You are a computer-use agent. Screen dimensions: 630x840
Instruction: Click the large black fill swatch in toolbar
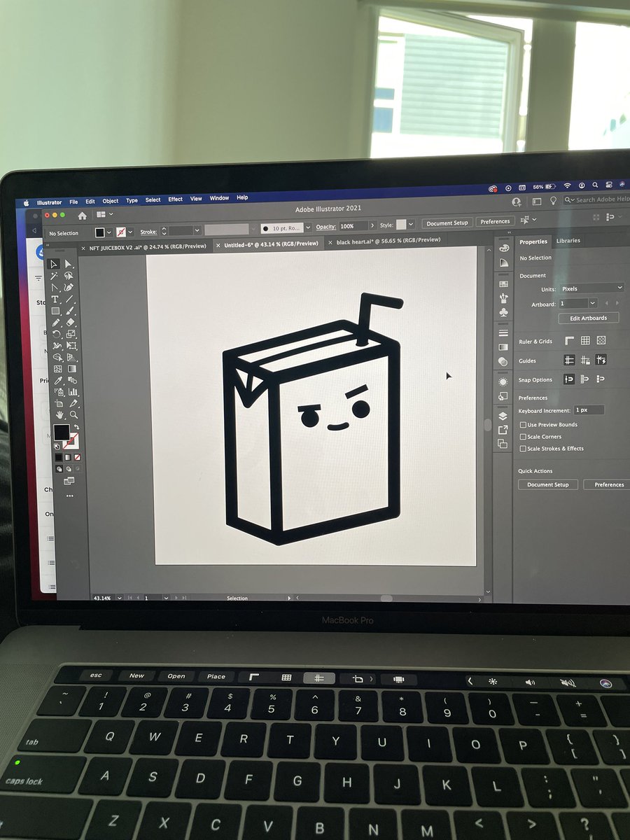pyautogui.click(x=62, y=433)
